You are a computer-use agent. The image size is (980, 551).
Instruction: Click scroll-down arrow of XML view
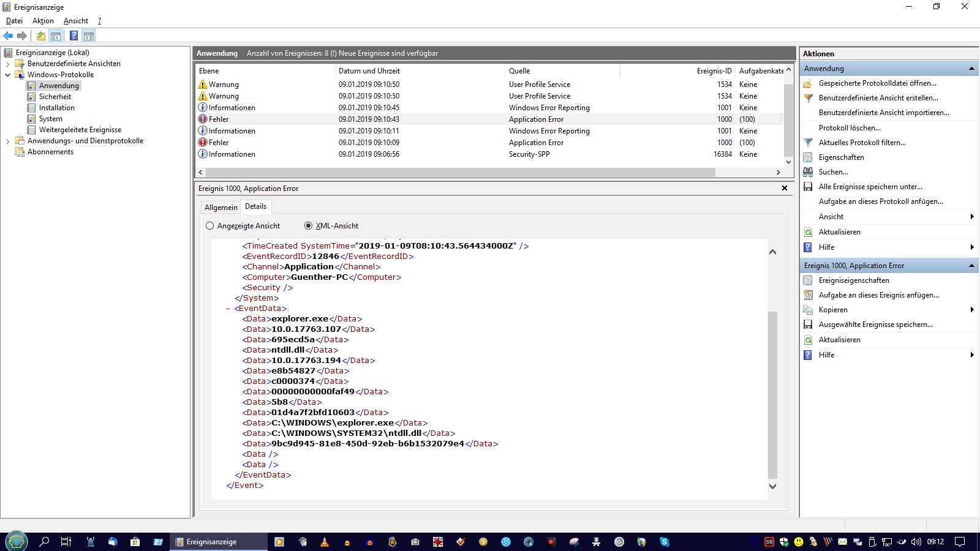click(772, 486)
